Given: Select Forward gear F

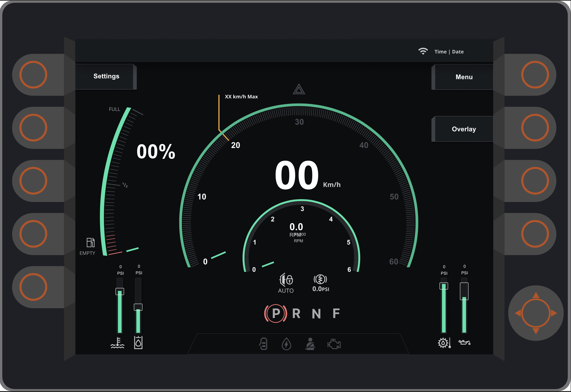Looking at the screenshot, I should [x=336, y=313].
